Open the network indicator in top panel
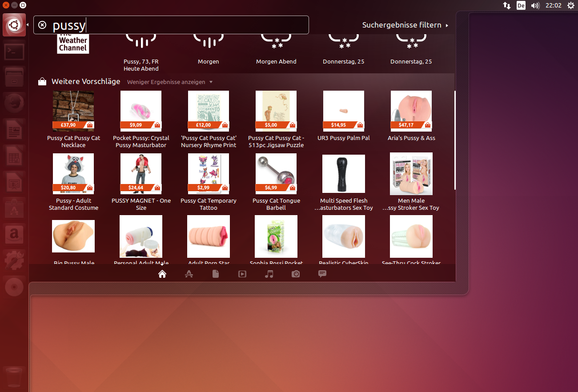This screenshot has height=392, width=578. coord(507,5)
